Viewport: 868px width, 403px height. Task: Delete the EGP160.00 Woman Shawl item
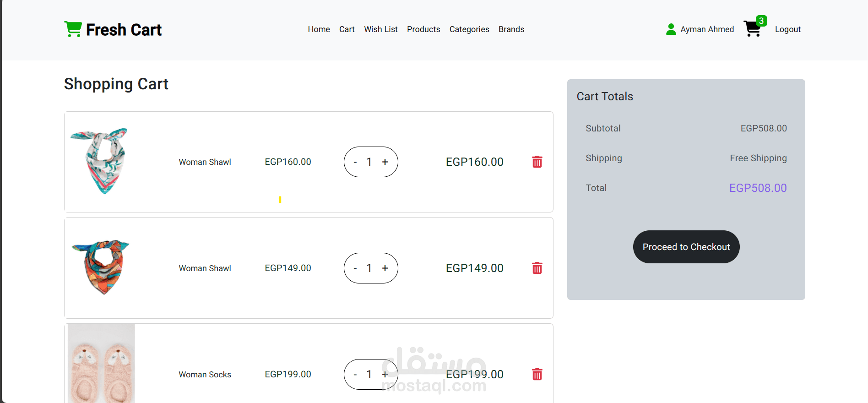click(537, 162)
